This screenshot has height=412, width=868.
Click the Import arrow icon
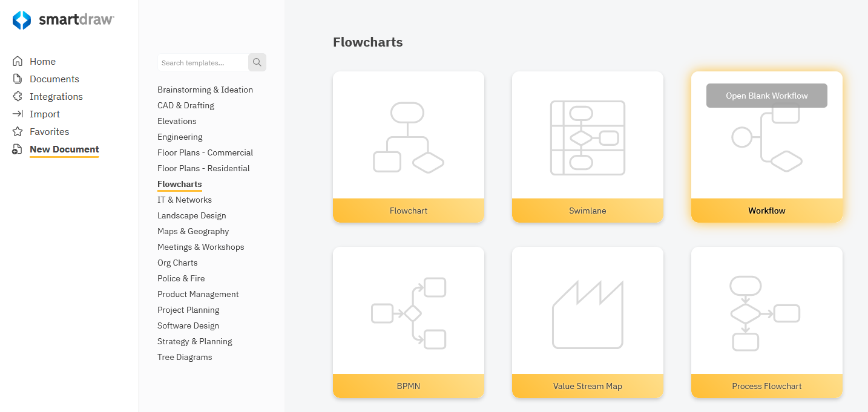click(x=18, y=114)
